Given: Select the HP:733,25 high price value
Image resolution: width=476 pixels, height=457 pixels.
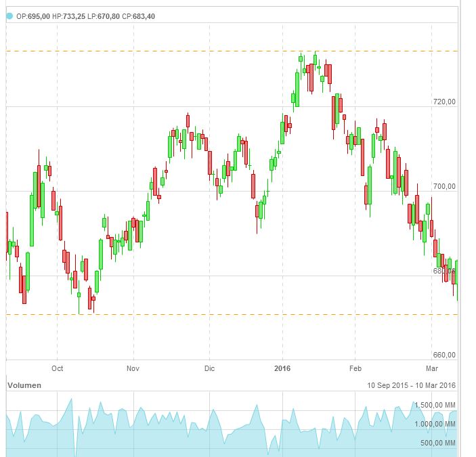Looking at the screenshot, I should (x=69, y=16).
